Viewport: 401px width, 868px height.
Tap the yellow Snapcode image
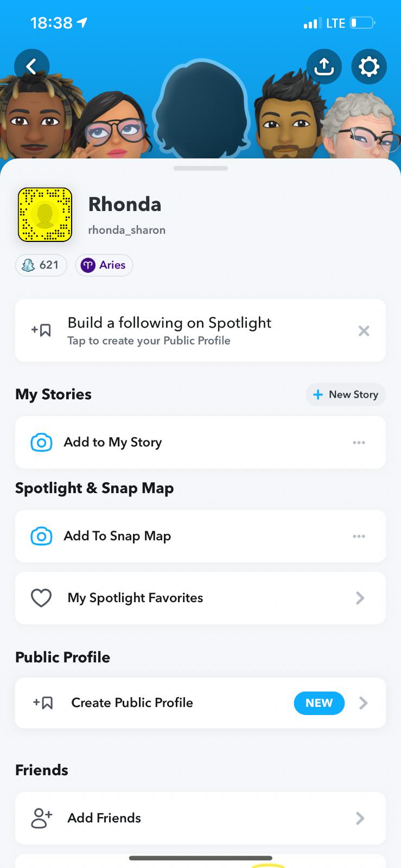(45, 215)
